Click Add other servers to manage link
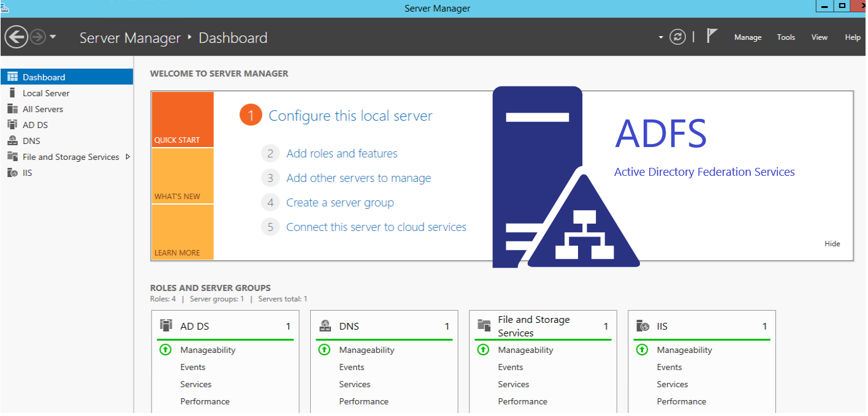The width and height of the screenshot is (868, 416). point(359,178)
